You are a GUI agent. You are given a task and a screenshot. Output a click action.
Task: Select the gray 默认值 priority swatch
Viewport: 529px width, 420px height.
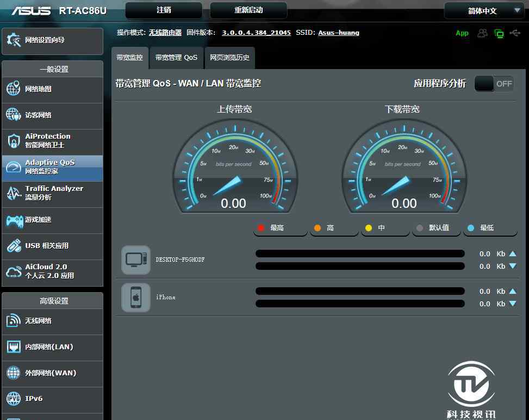click(x=420, y=228)
